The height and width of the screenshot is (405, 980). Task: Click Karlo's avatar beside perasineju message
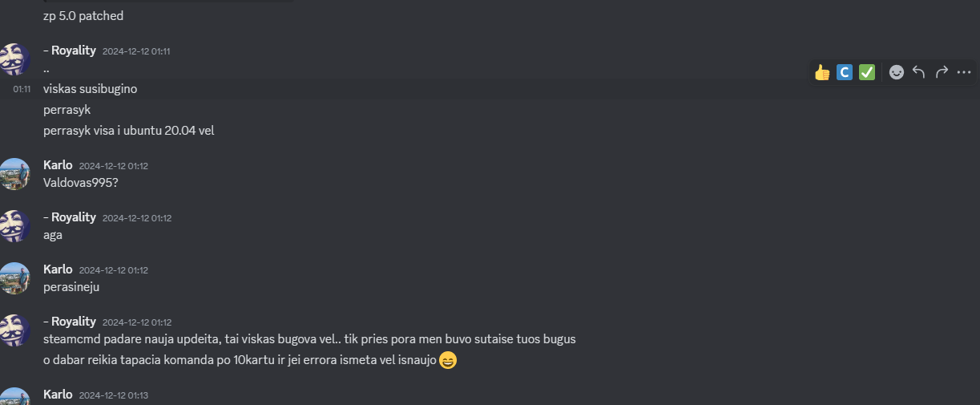click(15, 278)
